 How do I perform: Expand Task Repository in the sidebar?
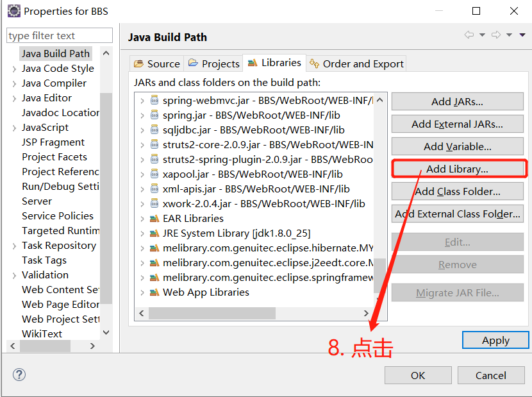[14, 246]
